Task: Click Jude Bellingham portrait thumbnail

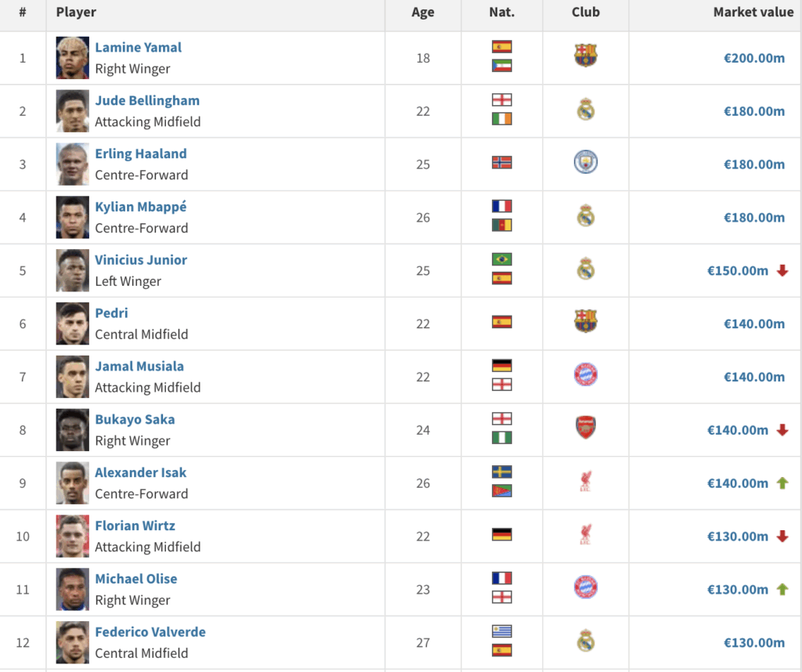Action: (x=73, y=110)
